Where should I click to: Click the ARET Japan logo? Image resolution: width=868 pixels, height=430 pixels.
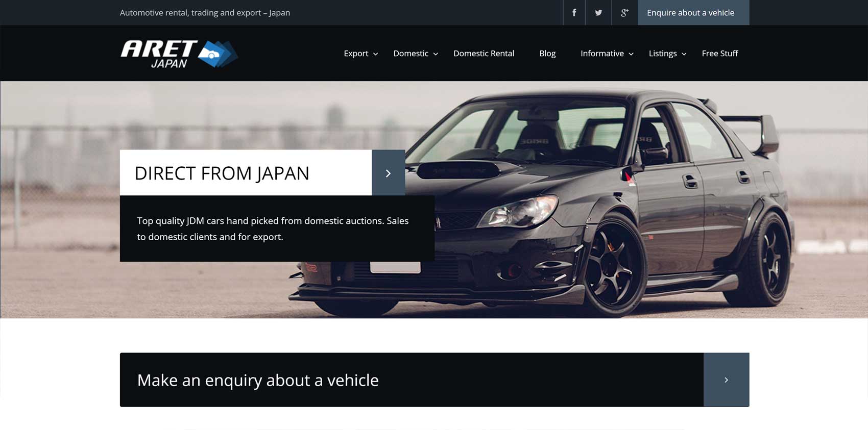tap(179, 54)
